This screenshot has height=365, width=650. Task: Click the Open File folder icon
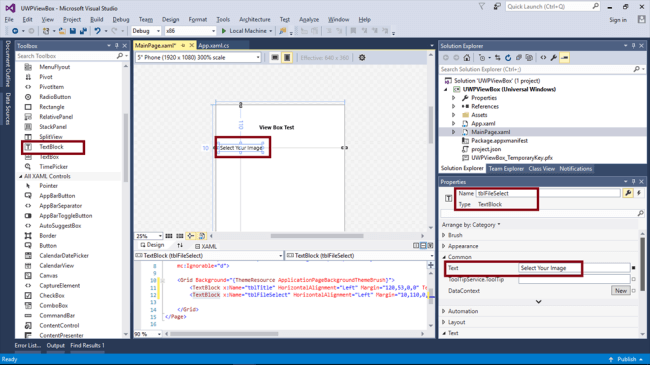point(62,31)
